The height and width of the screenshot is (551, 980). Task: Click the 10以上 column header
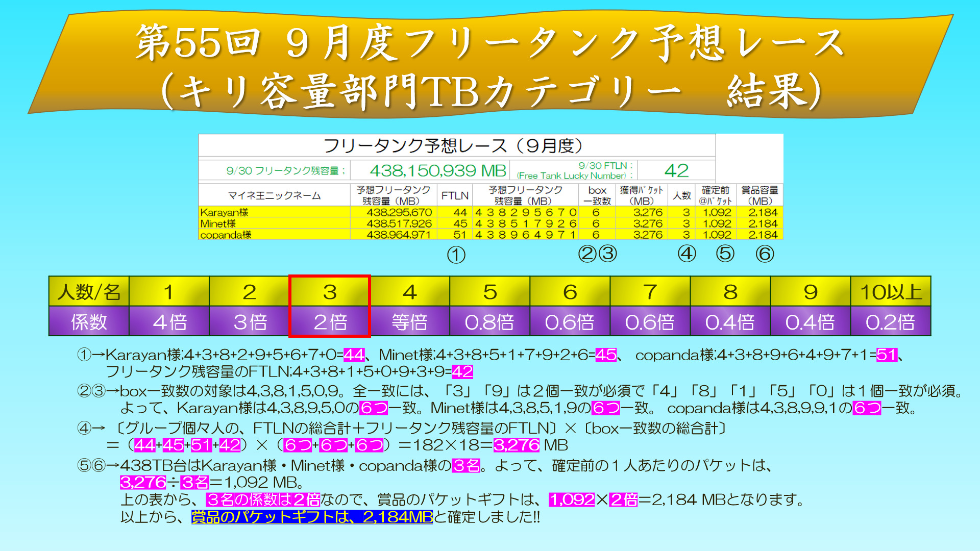[891, 292]
